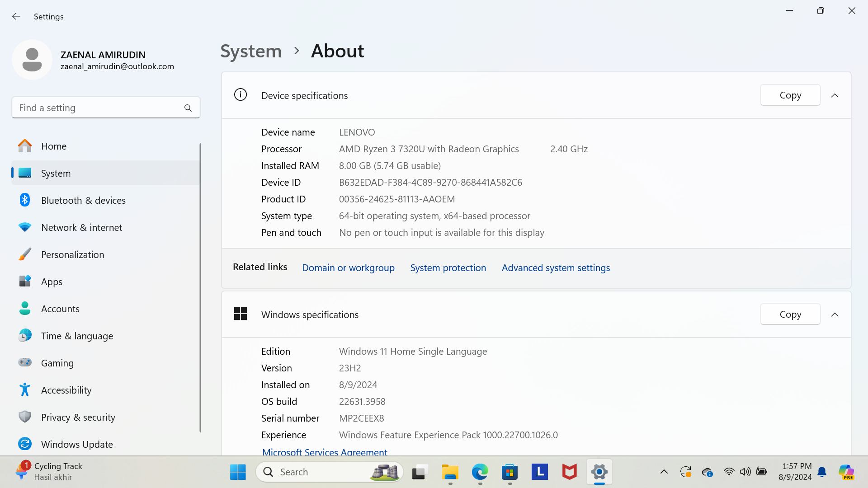Open Advanced system settings link
The image size is (868, 488).
[556, 267]
